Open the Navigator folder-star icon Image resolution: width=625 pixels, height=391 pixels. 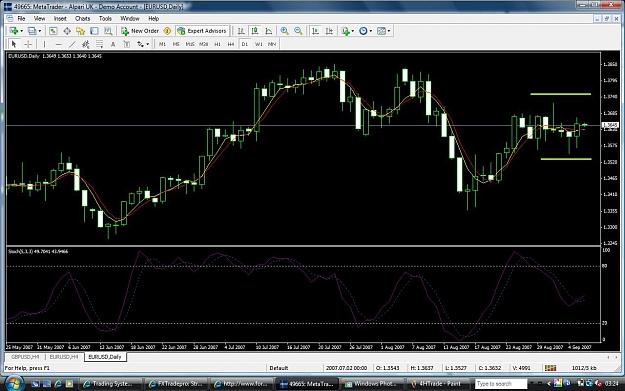pyautogui.click(x=81, y=31)
